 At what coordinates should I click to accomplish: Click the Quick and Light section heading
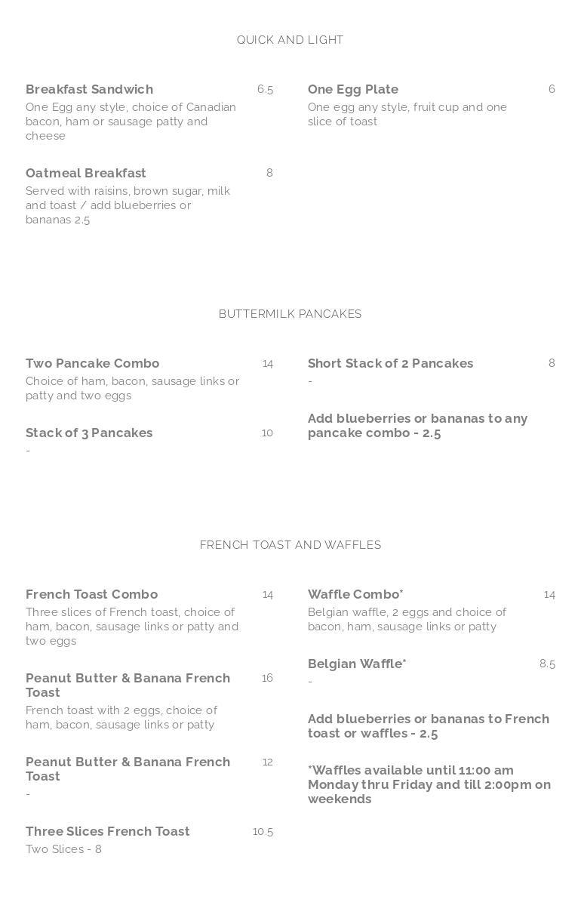click(x=290, y=40)
